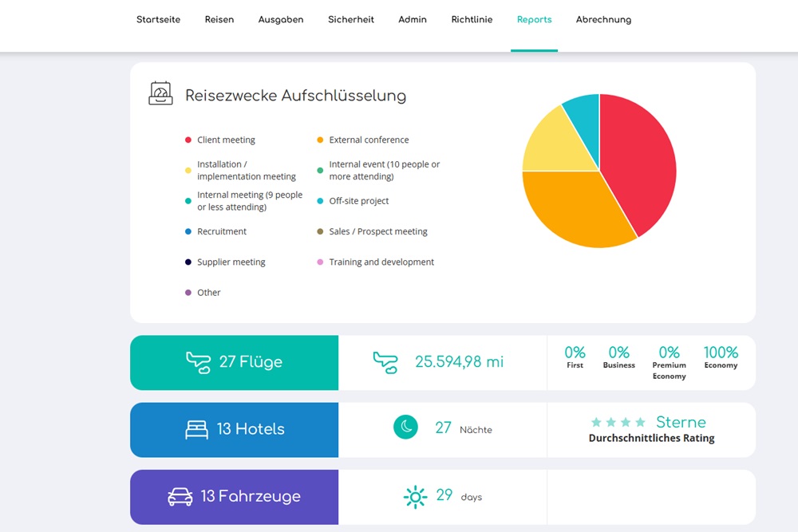
Task: Click the moon icon beside 27 Nächte
Action: pos(406,427)
